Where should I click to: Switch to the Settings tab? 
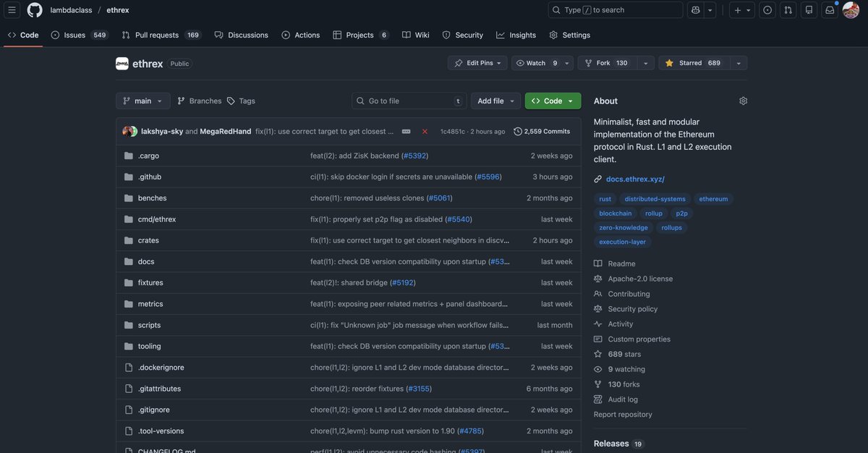click(x=570, y=35)
